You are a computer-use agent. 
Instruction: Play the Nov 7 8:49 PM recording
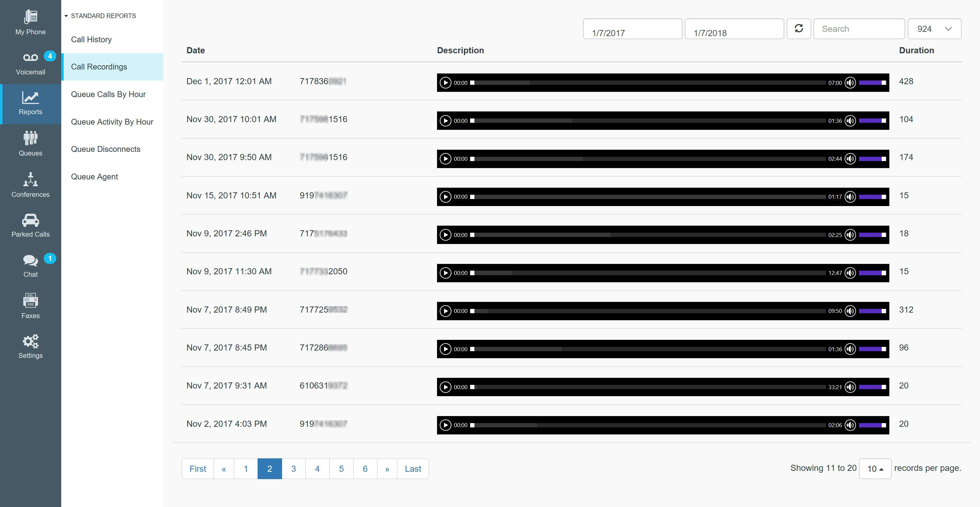(446, 311)
